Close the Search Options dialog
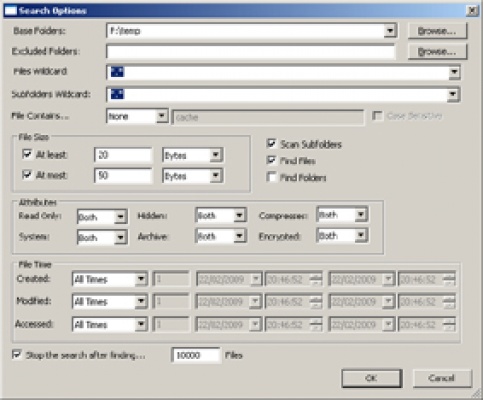The width and height of the screenshot is (483, 400). [x=472, y=11]
